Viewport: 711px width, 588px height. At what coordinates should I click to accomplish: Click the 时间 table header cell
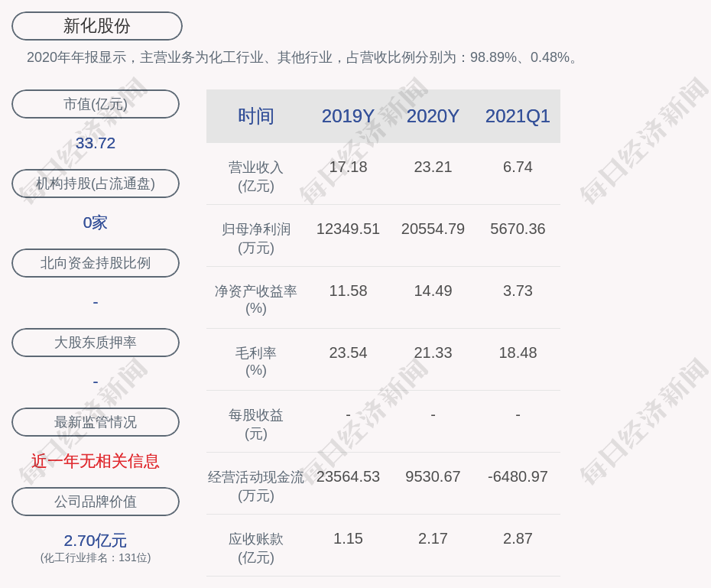click(x=255, y=115)
